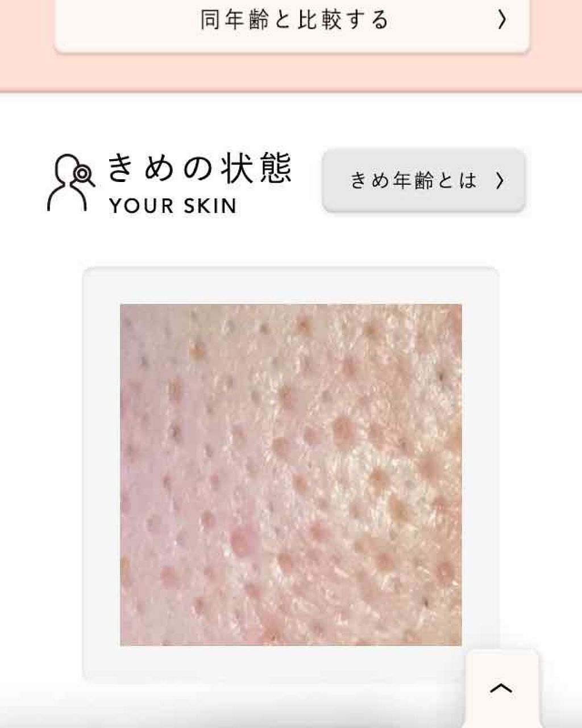The image size is (582, 728).
Task: Click the word SKIN under the heading
Action: 210,206
